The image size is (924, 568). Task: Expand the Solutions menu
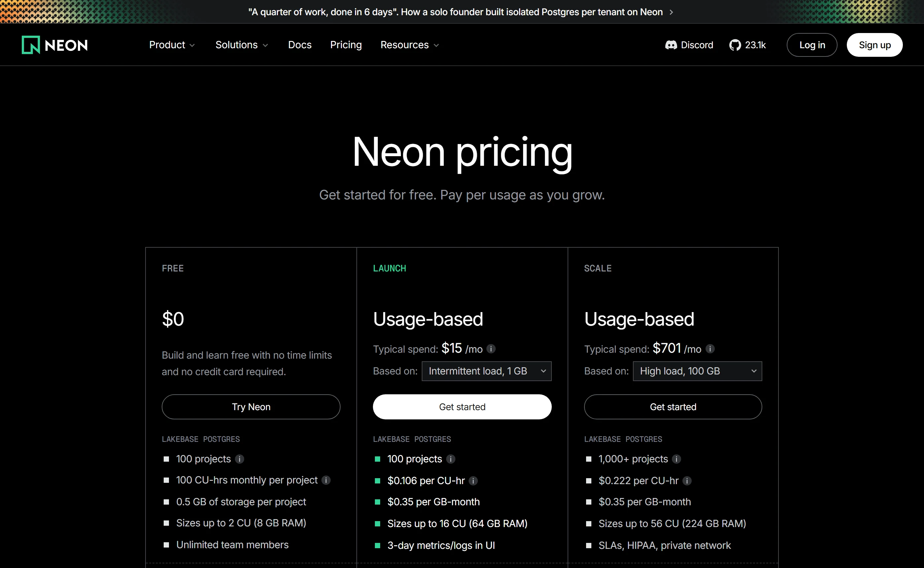pyautogui.click(x=242, y=45)
